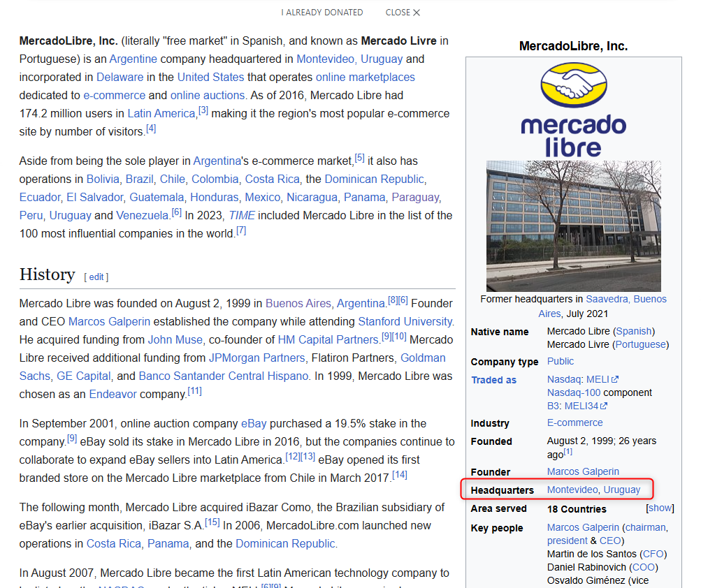Follow the Delaware link
Screen dimensions: 701x588
tap(120, 78)
